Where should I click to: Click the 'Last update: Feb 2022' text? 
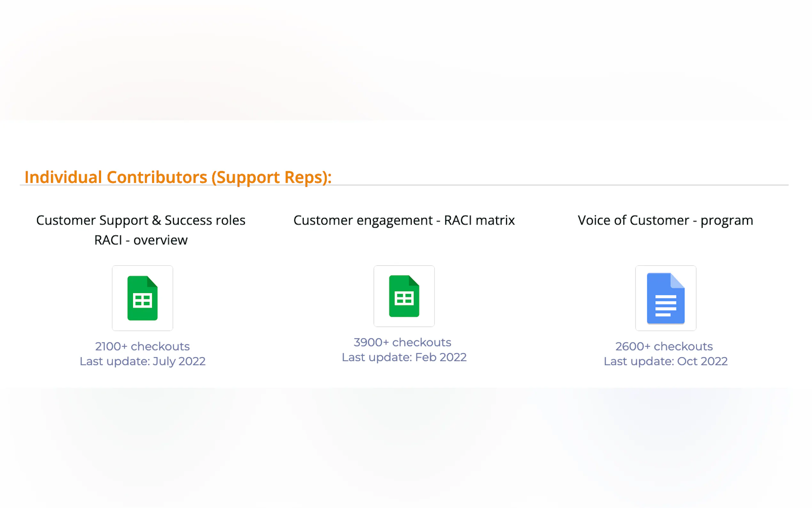click(404, 357)
